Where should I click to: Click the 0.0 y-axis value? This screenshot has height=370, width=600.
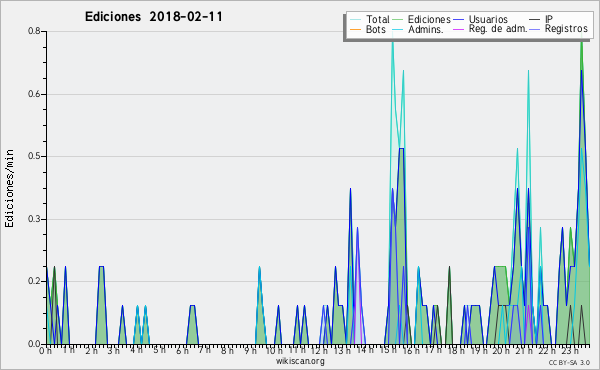(x=34, y=344)
